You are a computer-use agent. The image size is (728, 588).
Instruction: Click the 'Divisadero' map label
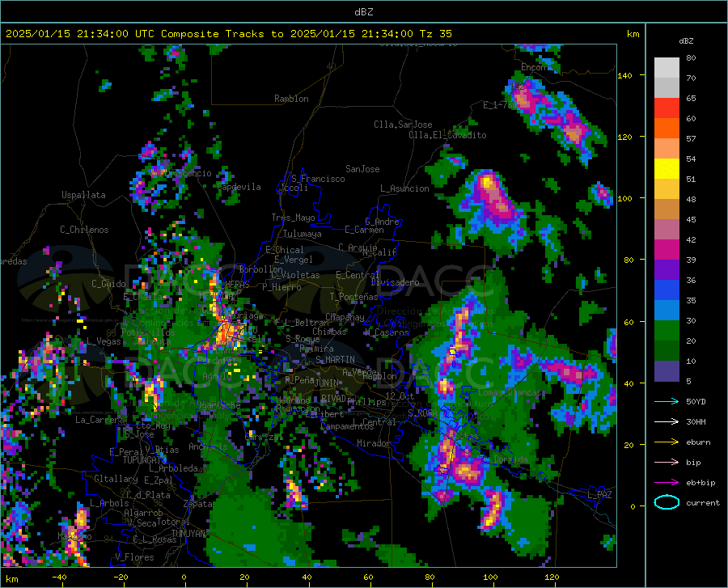tap(395, 282)
